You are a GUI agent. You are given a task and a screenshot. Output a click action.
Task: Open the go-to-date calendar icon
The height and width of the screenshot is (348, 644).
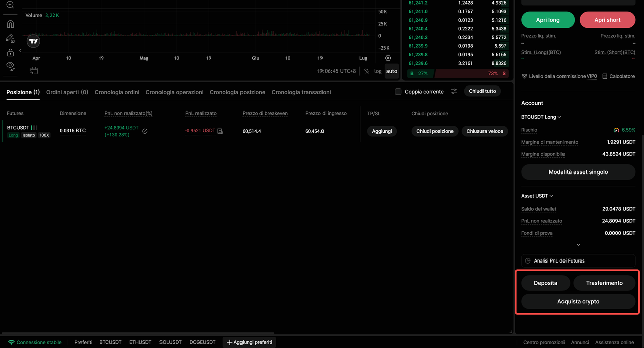tap(34, 71)
